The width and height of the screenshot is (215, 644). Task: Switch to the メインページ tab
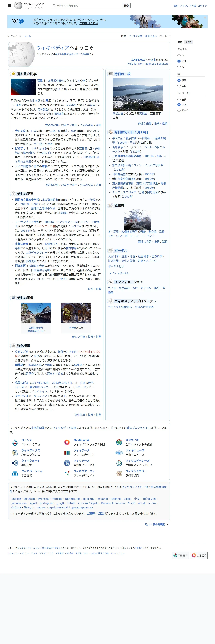pyautogui.click(x=14, y=36)
